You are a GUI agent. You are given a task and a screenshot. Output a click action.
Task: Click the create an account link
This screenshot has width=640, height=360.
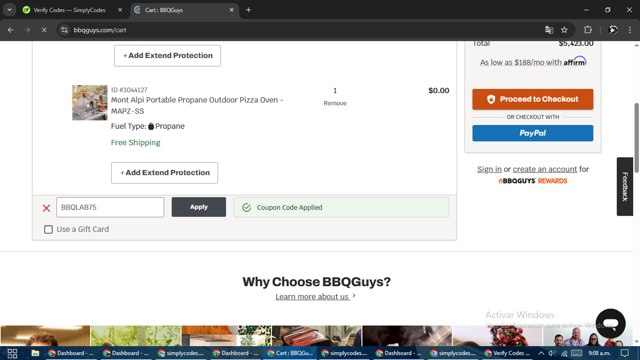click(x=545, y=169)
